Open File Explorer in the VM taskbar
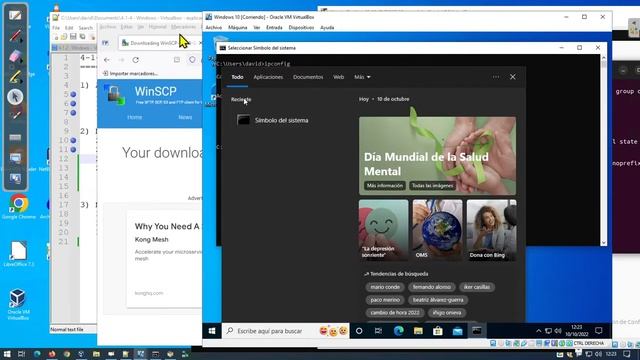This screenshot has width=640, height=360. tap(418, 331)
